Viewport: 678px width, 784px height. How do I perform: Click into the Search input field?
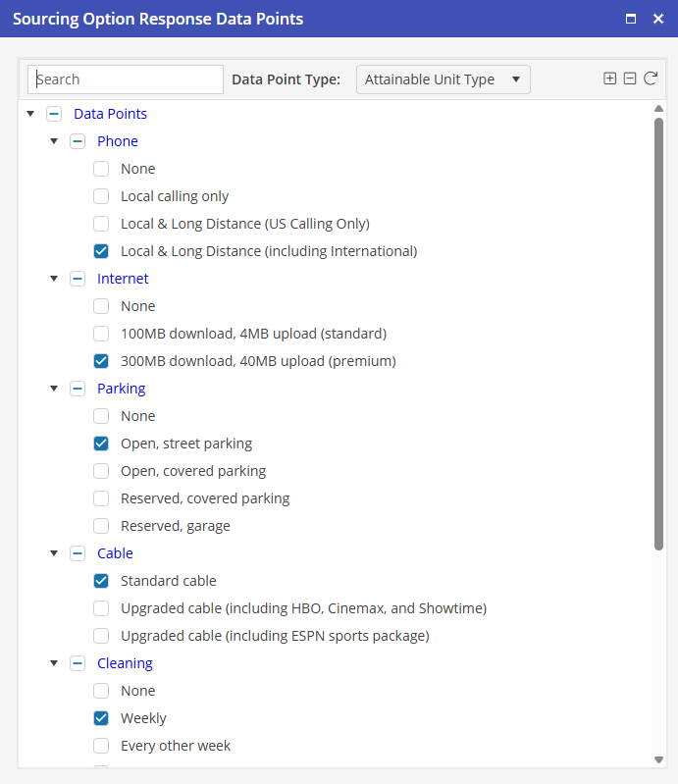click(126, 79)
